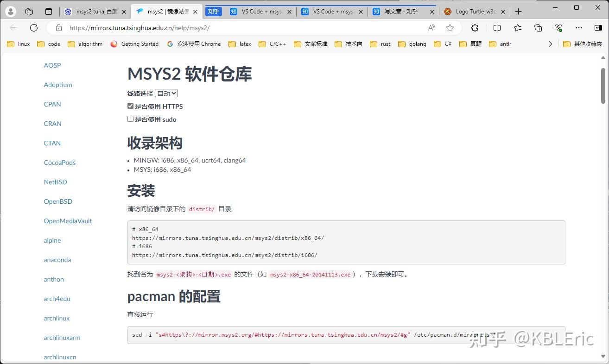
Task: Switch to the 写文章 - 知乎 tab
Action: pos(401,11)
